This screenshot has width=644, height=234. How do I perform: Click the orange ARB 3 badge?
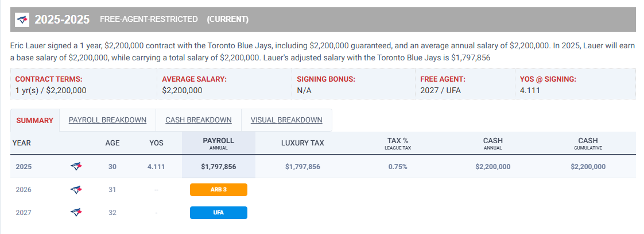click(219, 190)
